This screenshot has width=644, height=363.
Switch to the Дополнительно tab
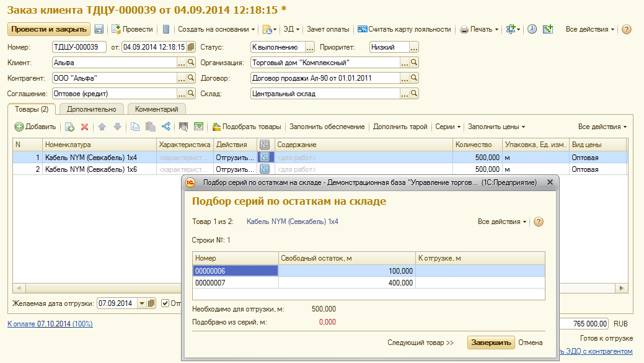(x=92, y=109)
